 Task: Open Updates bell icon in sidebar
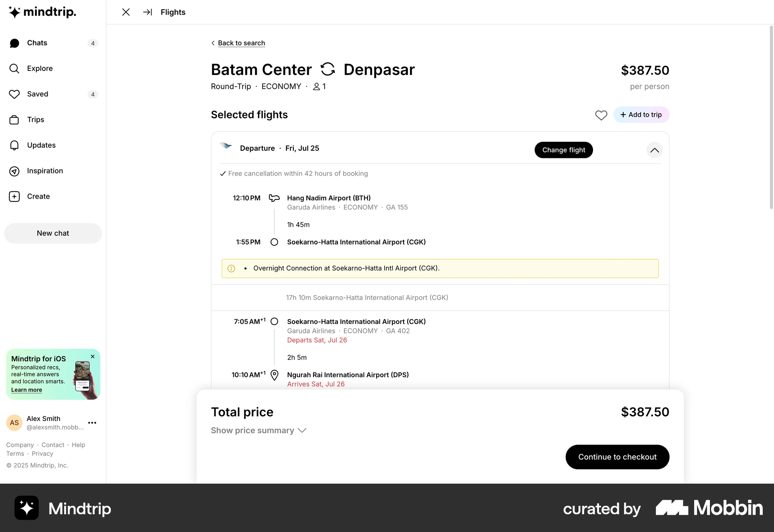15,145
